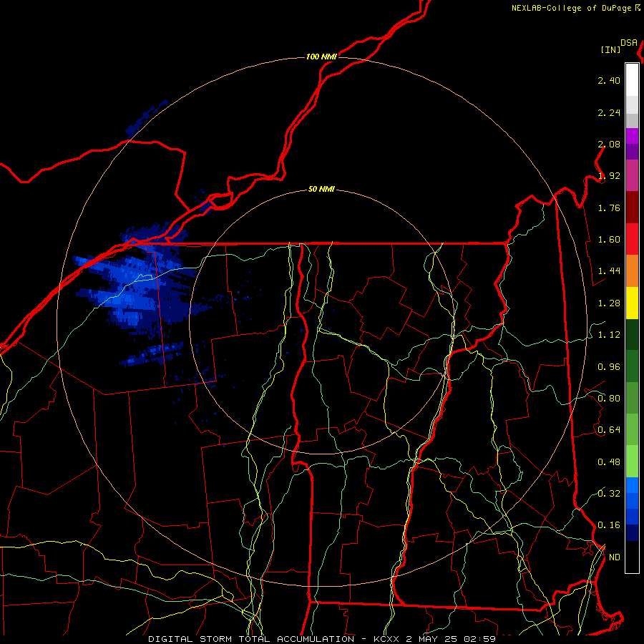Click the ND legend label

coord(615,557)
